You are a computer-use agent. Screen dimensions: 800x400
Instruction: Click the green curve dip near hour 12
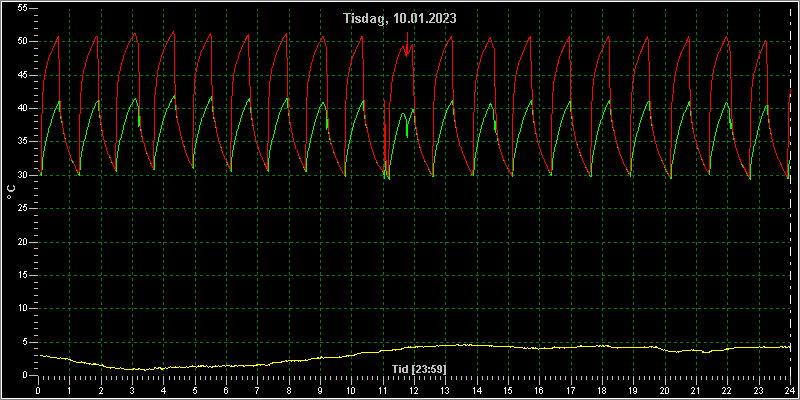407,134
